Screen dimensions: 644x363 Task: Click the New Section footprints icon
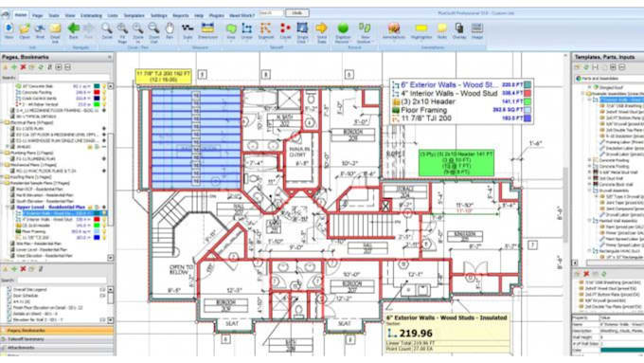click(364, 27)
